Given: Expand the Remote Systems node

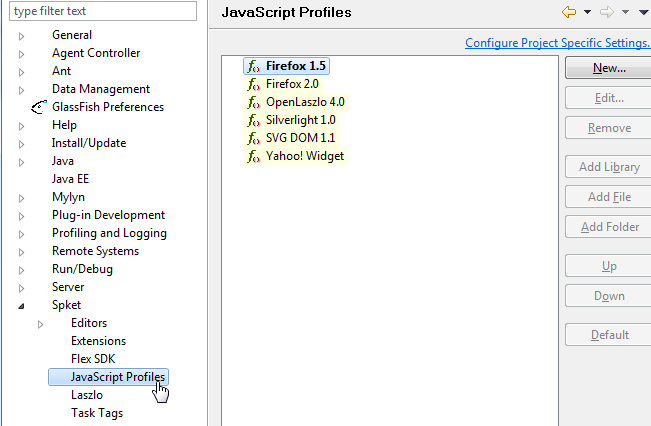Looking at the screenshot, I should 22,252.
